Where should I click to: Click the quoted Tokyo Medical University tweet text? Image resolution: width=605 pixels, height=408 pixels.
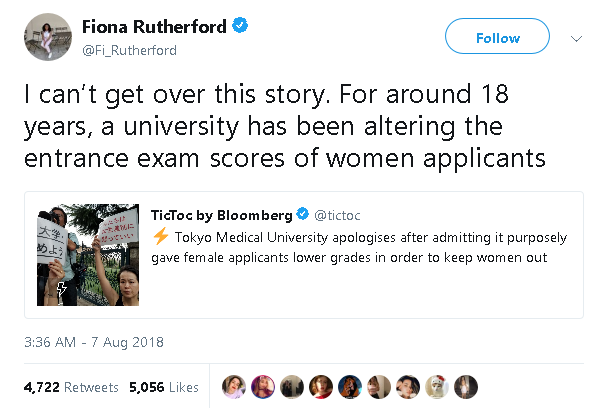358,246
